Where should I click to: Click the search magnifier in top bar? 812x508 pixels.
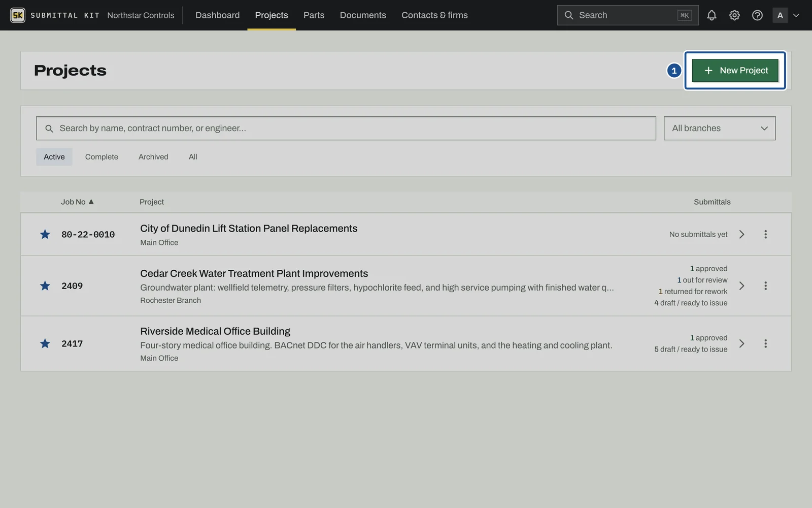click(x=569, y=15)
